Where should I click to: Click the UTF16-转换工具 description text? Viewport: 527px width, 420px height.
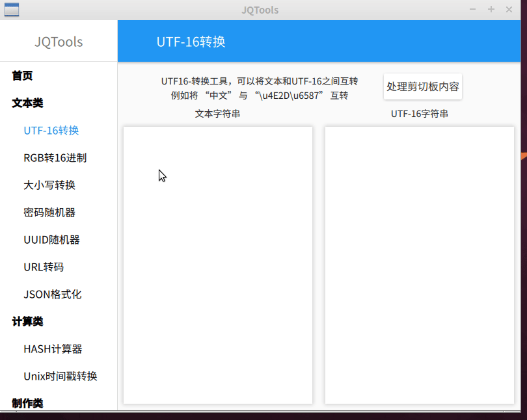[x=260, y=88]
